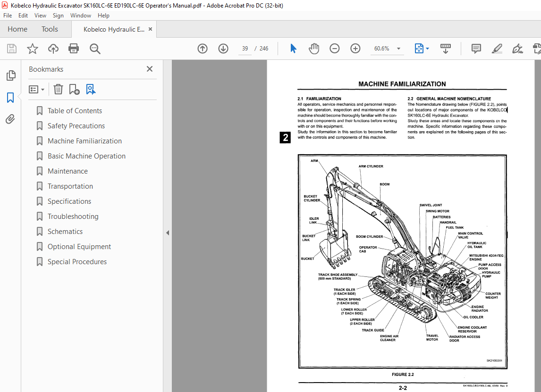The image size is (541, 392).
Task: Open Table of Contents bookmark
Action: pyautogui.click(x=75, y=111)
